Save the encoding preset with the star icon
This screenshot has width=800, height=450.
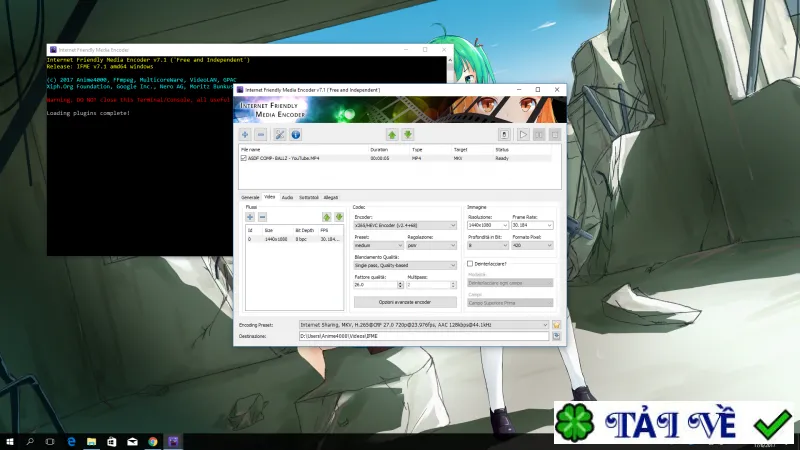pyautogui.click(x=556, y=325)
